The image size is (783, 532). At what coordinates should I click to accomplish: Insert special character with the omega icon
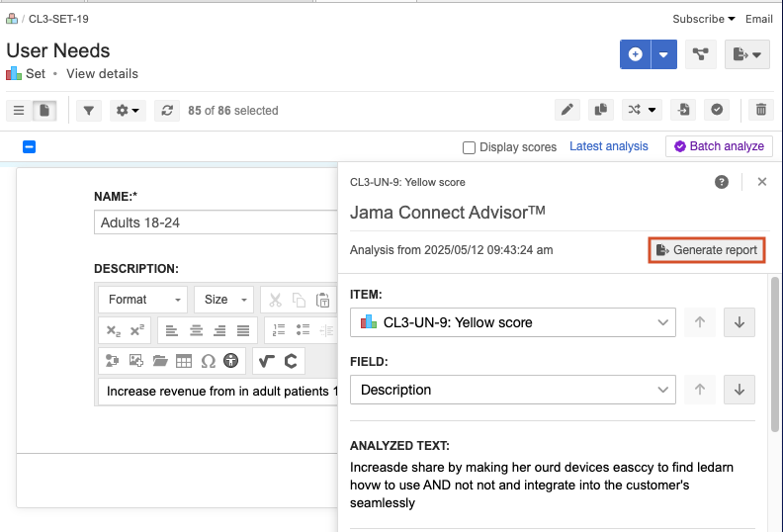pos(208,361)
